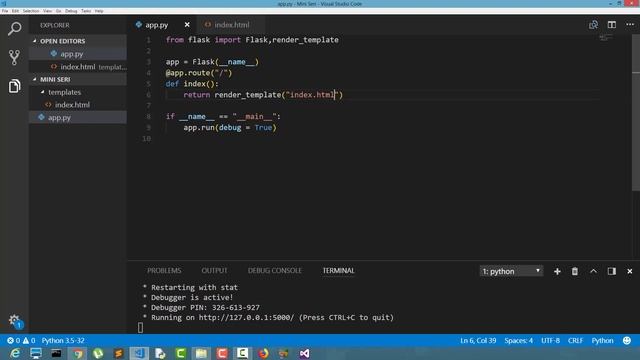Image resolution: width=640 pixels, height=360 pixels.
Task: Click the http://127.0.0.1:5000/ link in terminal
Action: coord(246,318)
